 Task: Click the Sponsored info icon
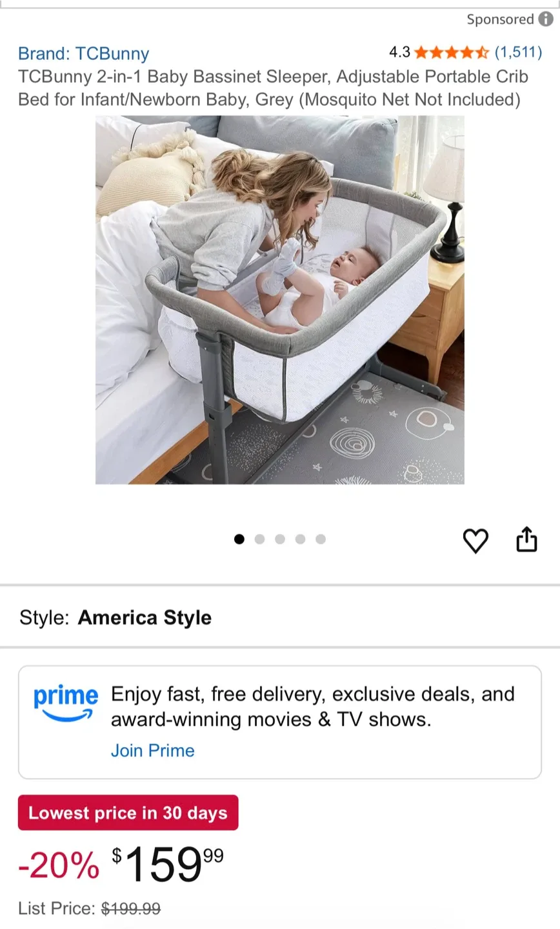546,19
